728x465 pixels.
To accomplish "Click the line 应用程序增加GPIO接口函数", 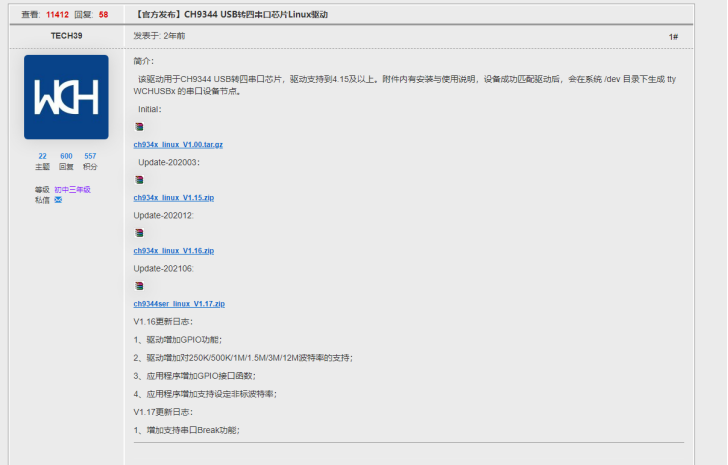I will [195, 376].
